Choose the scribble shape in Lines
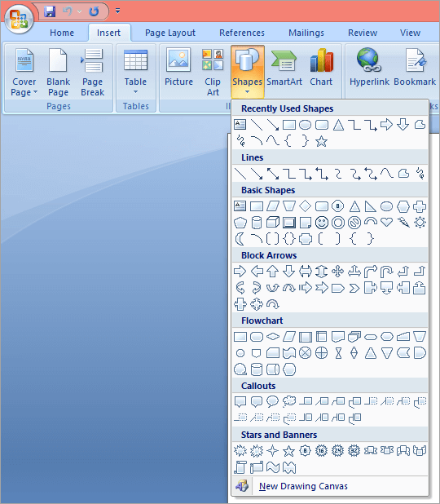The height and width of the screenshot is (504, 440). coord(420,174)
